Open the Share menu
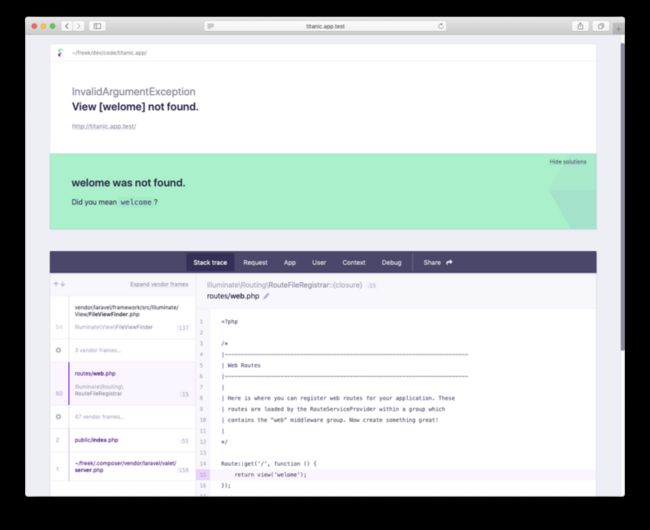The width and height of the screenshot is (650, 530). tap(438, 262)
